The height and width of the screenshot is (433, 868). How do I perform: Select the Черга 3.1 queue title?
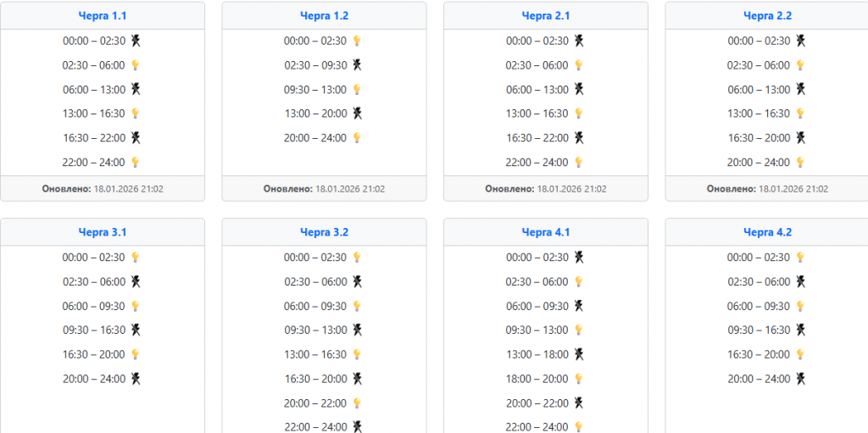103,232
